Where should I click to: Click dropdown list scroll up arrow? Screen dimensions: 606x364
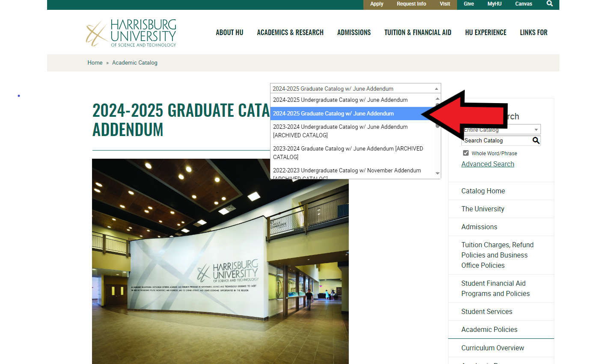(x=437, y=99)
